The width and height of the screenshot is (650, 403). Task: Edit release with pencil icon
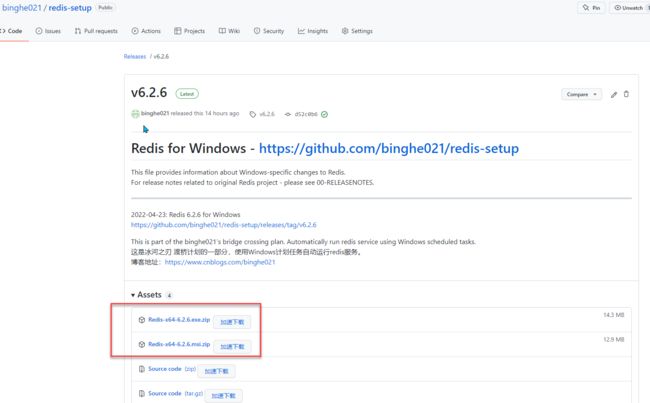614,95
